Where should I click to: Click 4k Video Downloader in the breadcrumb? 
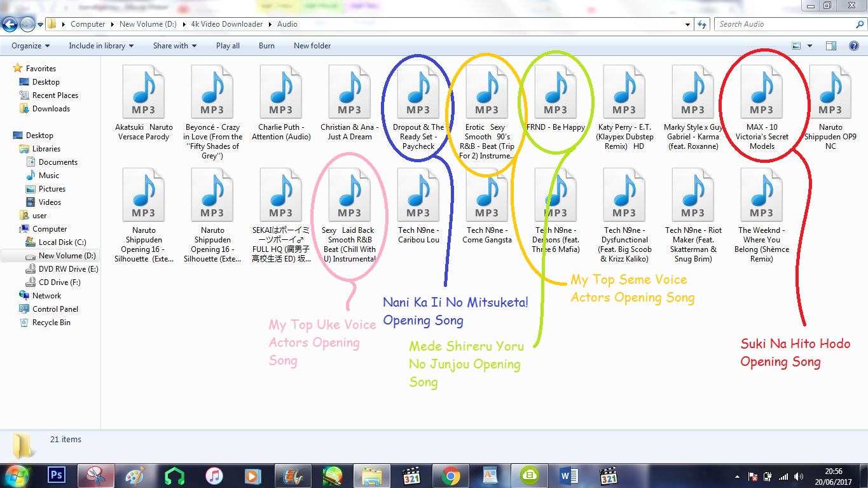point(226,24)
